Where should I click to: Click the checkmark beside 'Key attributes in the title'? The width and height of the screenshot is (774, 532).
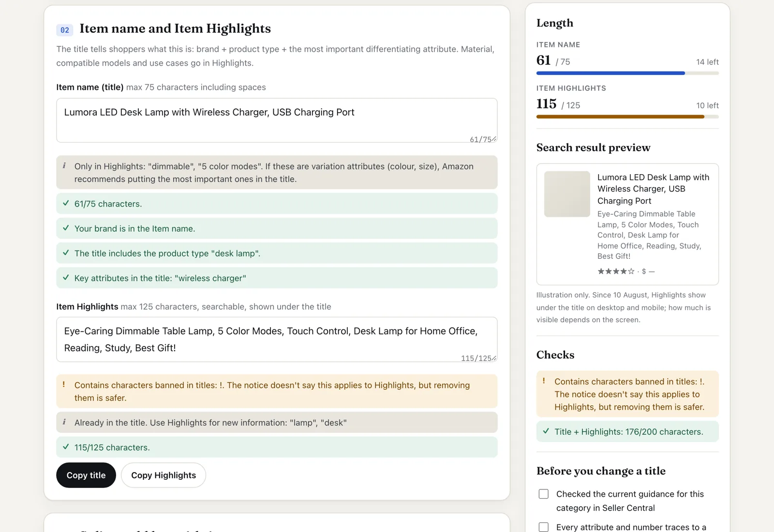tap(66, 278)
